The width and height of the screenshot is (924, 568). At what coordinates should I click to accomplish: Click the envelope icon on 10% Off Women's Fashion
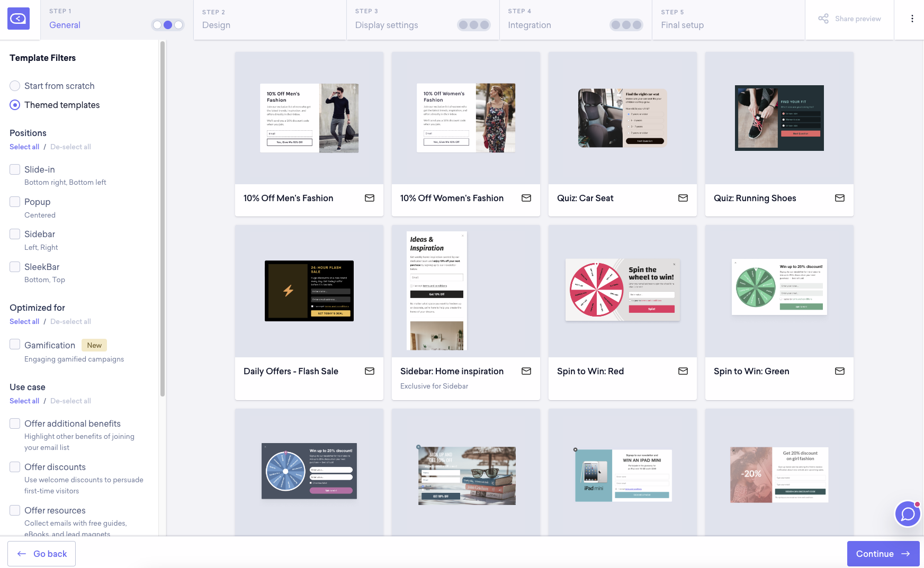click(x=526, y=198)
